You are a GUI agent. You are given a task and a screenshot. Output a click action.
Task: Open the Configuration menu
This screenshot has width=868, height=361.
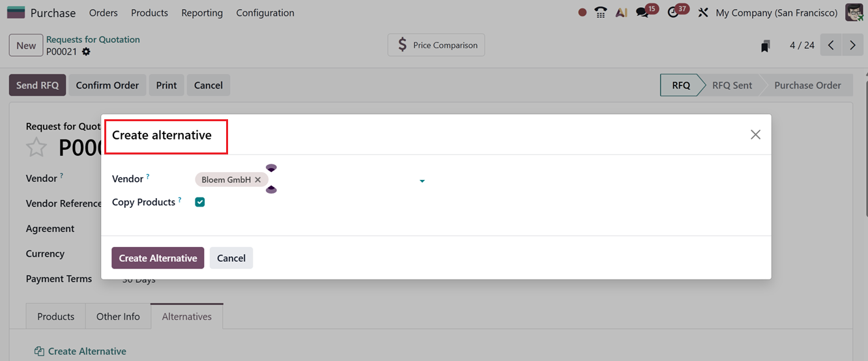[265, 13]
